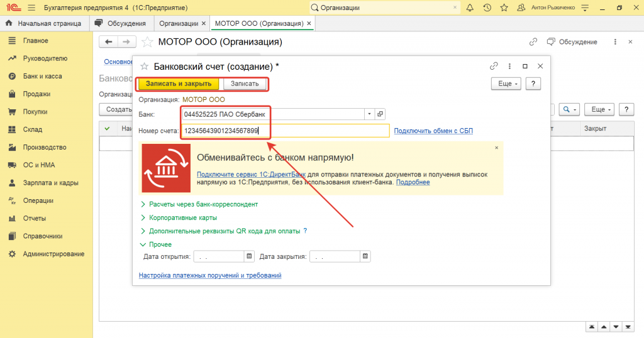This screenshot has height=338, width=644.
Task: Collapse the Прочее section
Action: click(160, 244)
